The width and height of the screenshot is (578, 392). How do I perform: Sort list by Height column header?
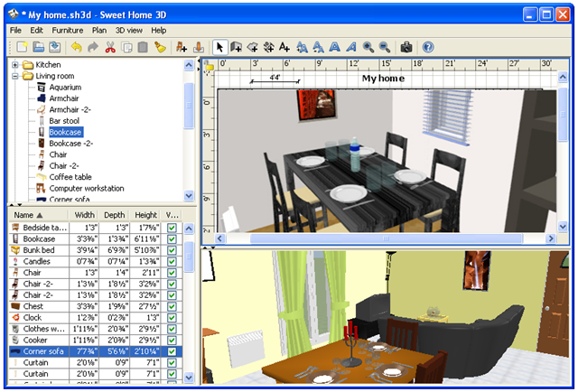pyautogui.click(x=145, y=215)
